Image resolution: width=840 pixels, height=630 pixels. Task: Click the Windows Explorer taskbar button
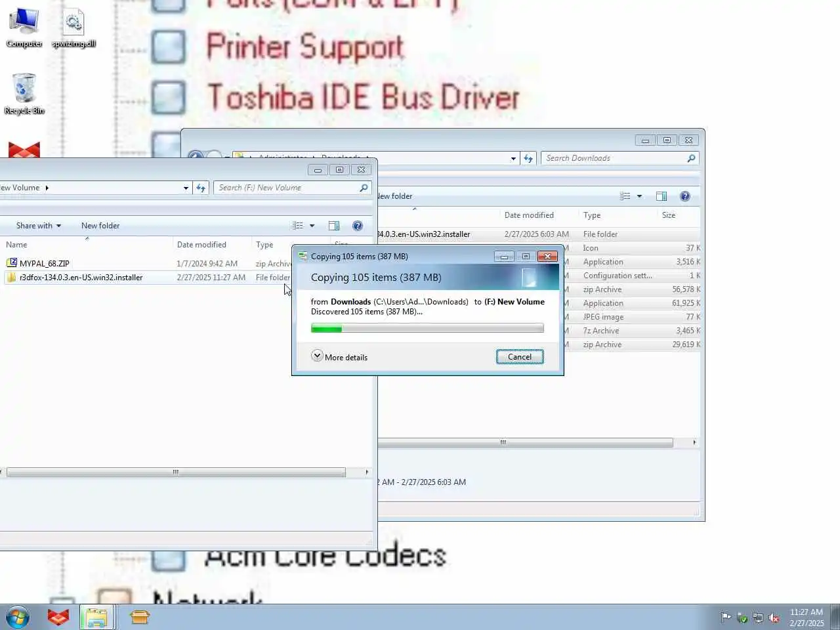tap(96, 618)
